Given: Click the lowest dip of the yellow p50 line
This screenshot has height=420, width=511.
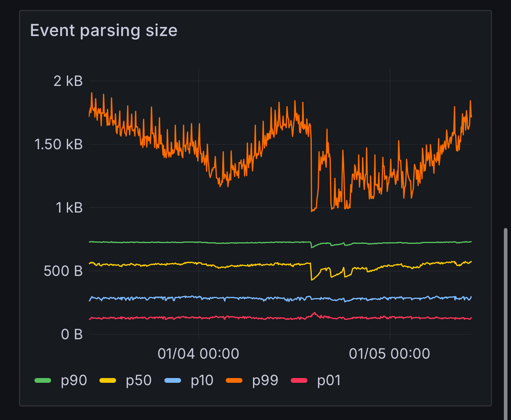Looking at the screenshot, I should 312,280.
